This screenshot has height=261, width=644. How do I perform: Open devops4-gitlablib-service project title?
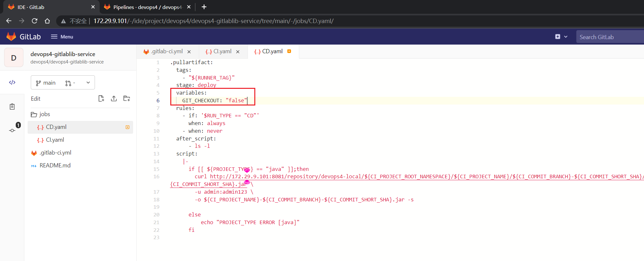pos(63,54)
